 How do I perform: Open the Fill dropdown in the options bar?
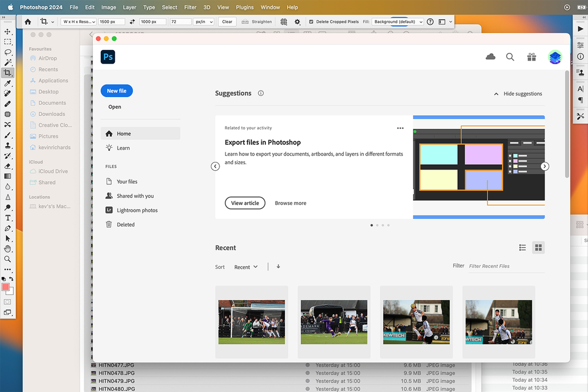pyautogui.click(x=397, y=21)
